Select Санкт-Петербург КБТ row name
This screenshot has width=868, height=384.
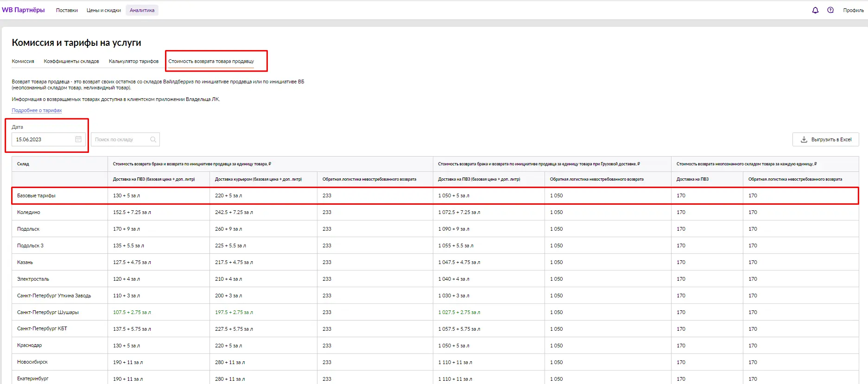[42, 329]
